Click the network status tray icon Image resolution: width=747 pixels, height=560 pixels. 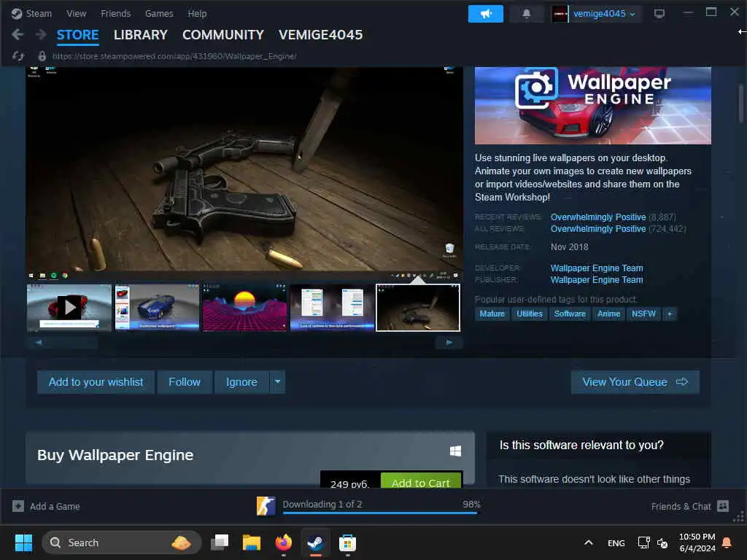coord(643,542)
